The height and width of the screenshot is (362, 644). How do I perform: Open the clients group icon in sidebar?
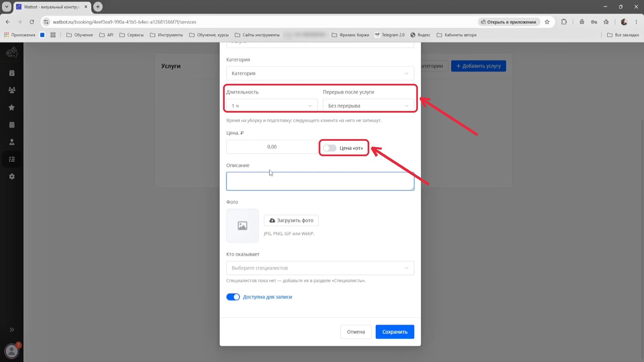point(12,90)
